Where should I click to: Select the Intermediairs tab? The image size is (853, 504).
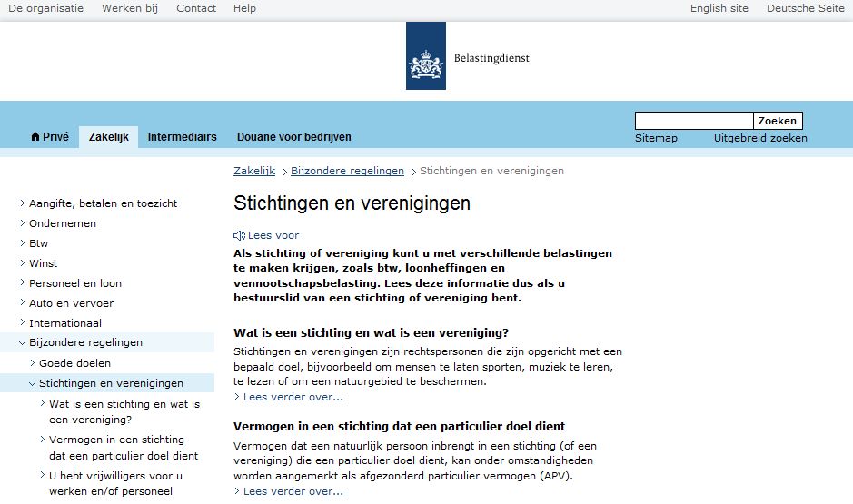coord(183,137)
